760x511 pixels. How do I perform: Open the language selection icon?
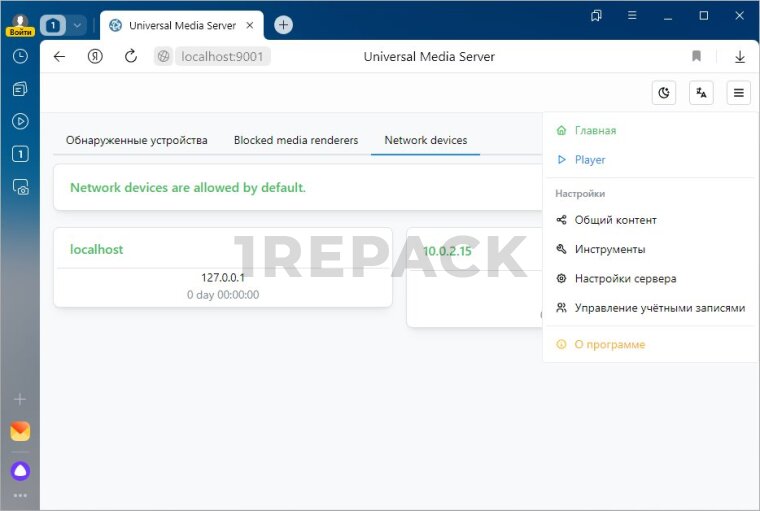point(701,93)
